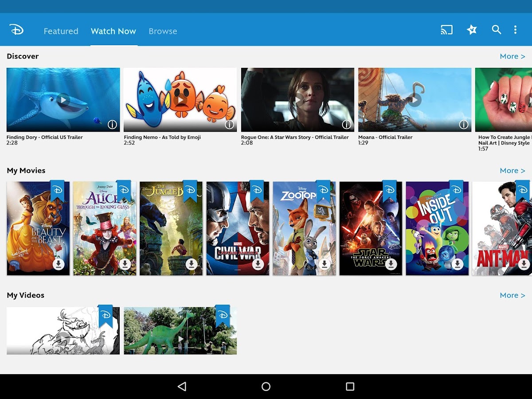The image size is (532, 399).
Task: Download Captain America Civil War
Action: (x=258, y=264)
